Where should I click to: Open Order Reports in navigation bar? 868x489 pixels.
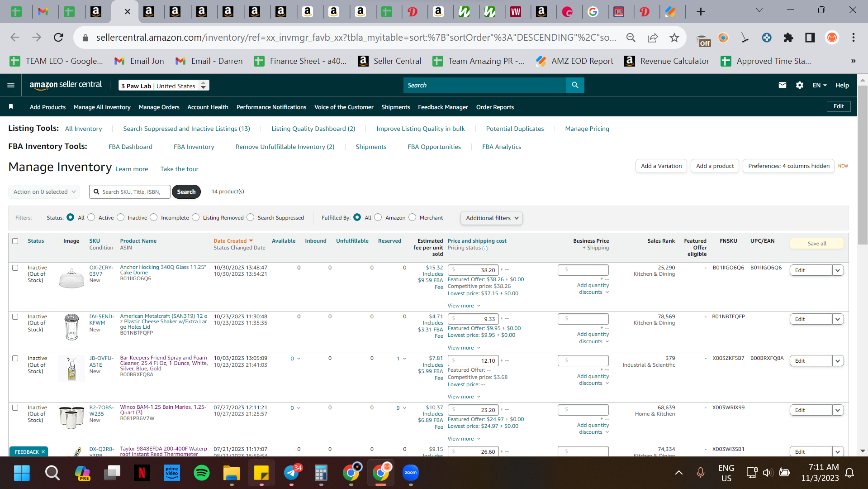pyautogui.click(x=495, y=107)
